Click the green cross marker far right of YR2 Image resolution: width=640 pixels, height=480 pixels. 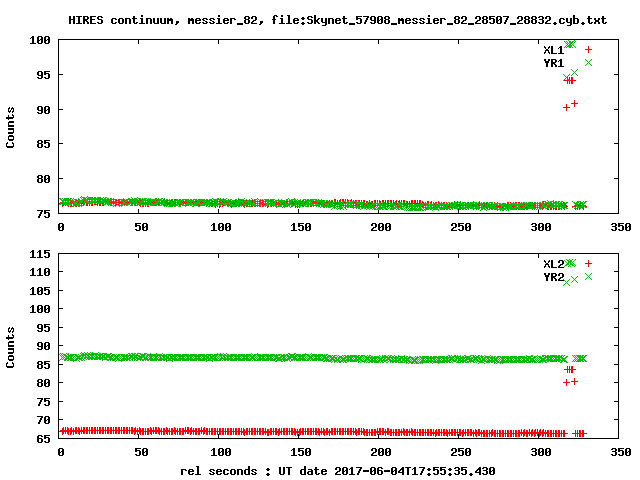click(588, 277)
